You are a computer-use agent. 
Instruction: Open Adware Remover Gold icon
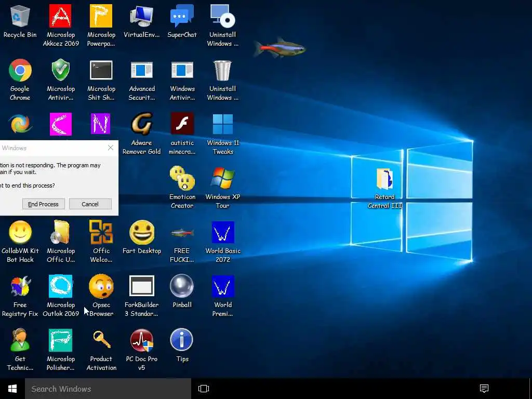click(141, 124)
